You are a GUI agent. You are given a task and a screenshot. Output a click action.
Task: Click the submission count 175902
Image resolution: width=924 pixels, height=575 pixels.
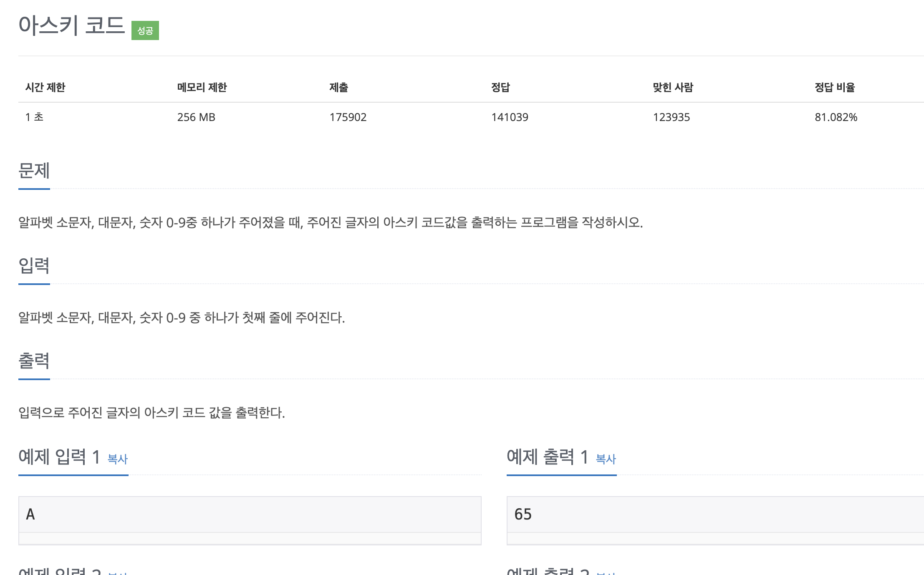click(348, 117)
